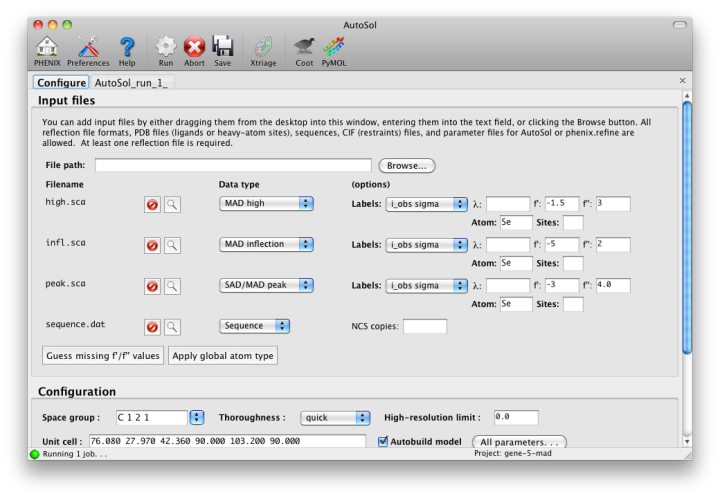Open Preferences from the toolbar
The height and width of the screenshot is (498, 720).
[x=88, y=48]
